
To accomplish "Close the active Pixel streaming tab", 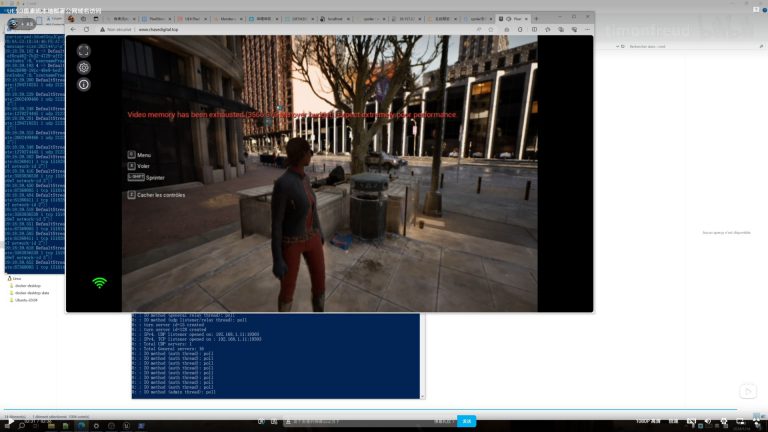I will click(x=527, y=19).
